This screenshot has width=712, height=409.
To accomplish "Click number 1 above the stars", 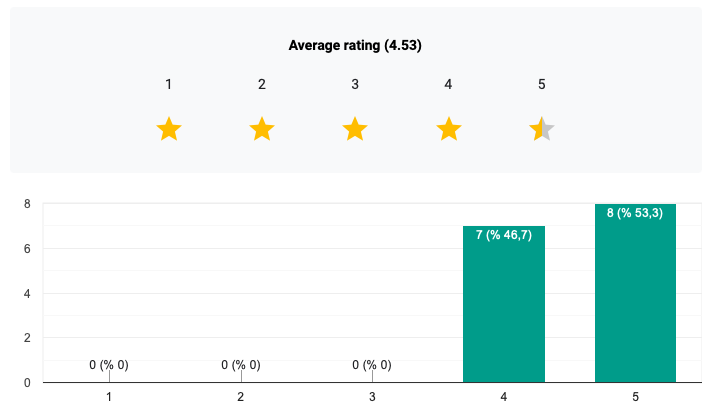I will 169,84.
